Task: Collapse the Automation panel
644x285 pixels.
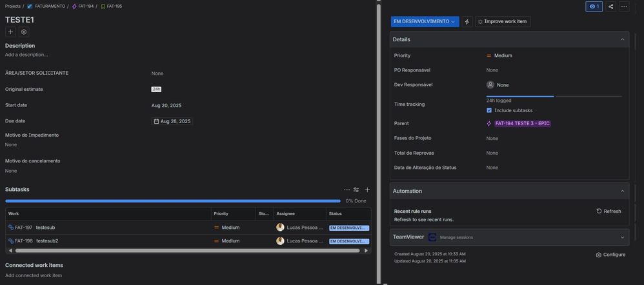Action: click(x=622, y=191)
